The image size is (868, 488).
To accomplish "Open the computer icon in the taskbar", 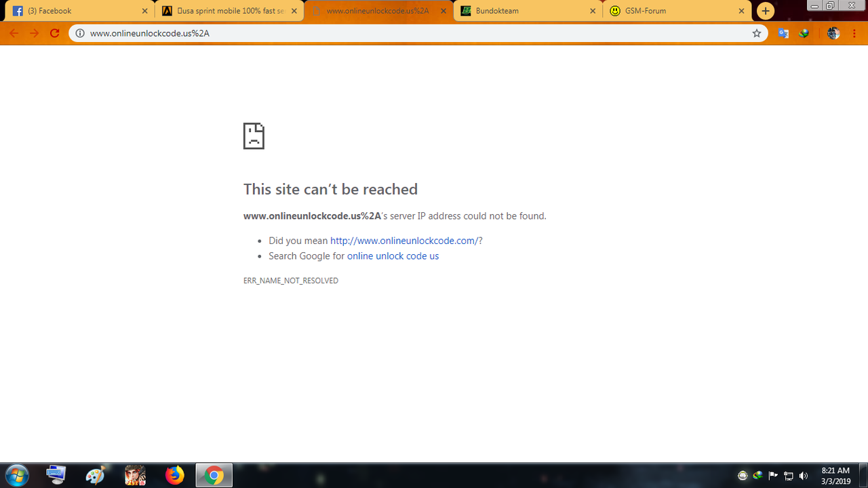I will pyautogui.click(x=56, y=476).
